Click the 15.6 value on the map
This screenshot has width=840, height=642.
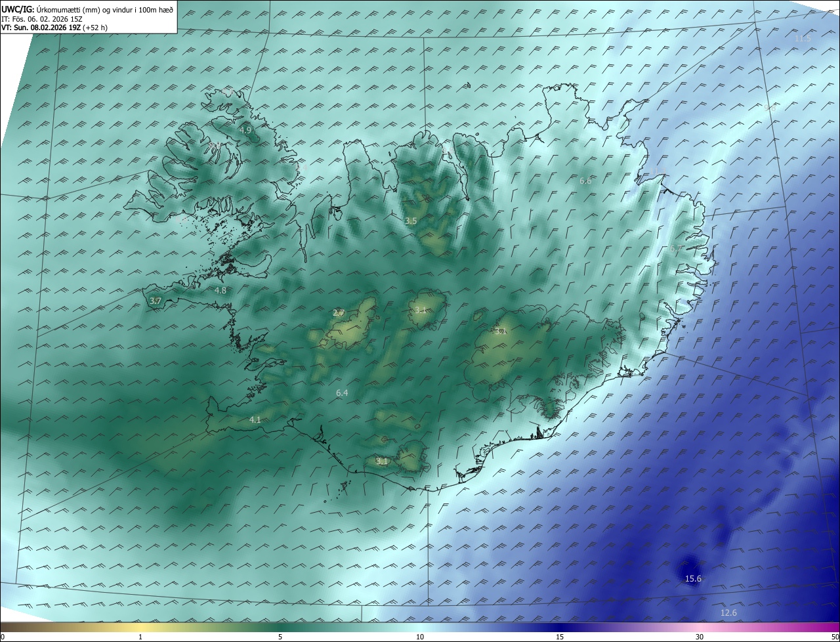coord(693,578)
